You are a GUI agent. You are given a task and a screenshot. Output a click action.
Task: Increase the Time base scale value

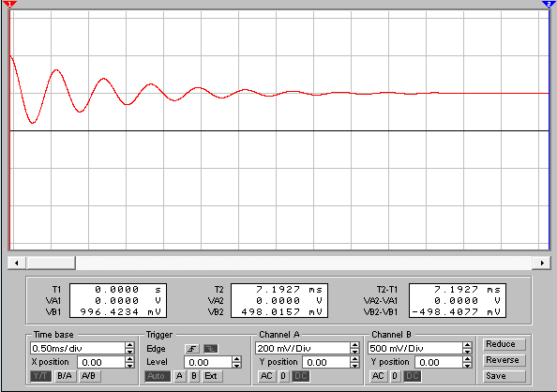[x=130, y=345]
